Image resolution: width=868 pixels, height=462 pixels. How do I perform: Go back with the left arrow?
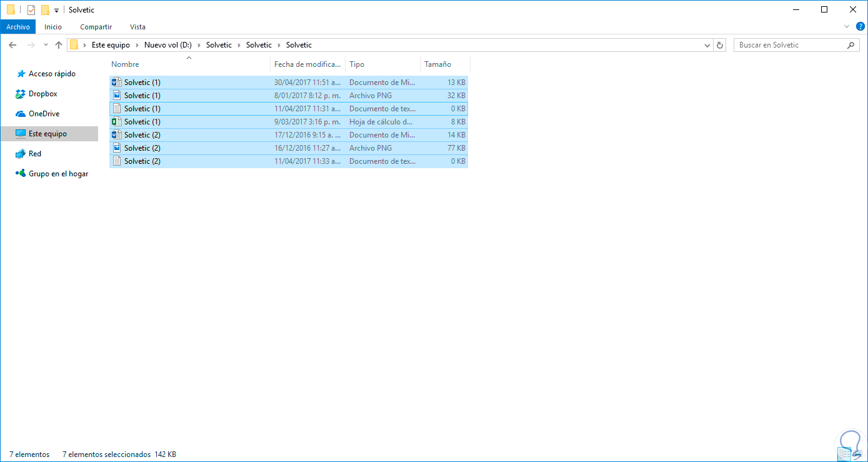click(12, 45)
